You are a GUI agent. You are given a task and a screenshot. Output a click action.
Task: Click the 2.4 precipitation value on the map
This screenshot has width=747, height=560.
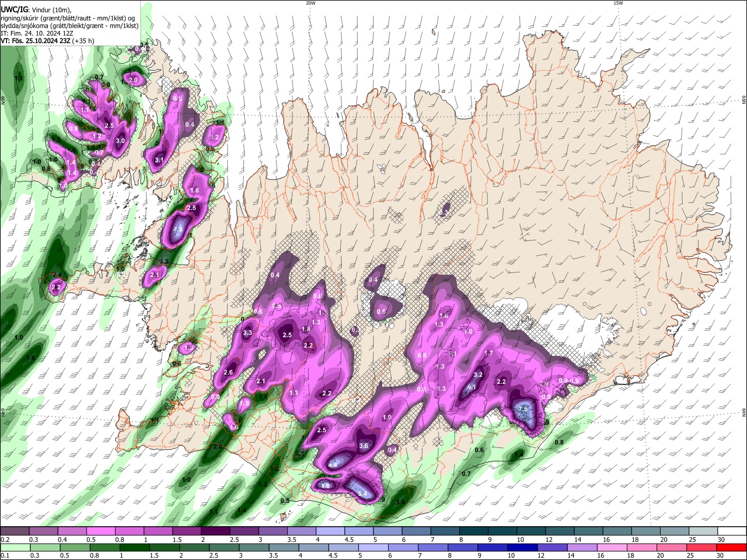pyautogui.click(x=58, y=275)
